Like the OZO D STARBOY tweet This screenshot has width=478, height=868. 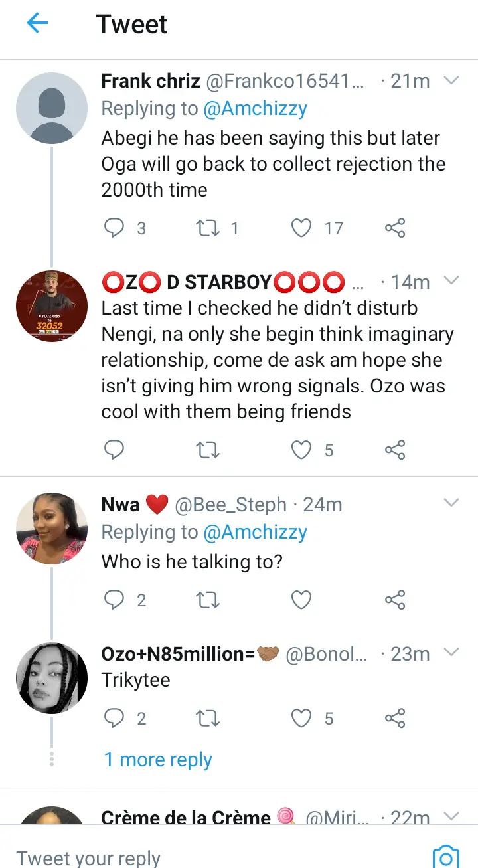pyautogui.click(x=302, y=450)
